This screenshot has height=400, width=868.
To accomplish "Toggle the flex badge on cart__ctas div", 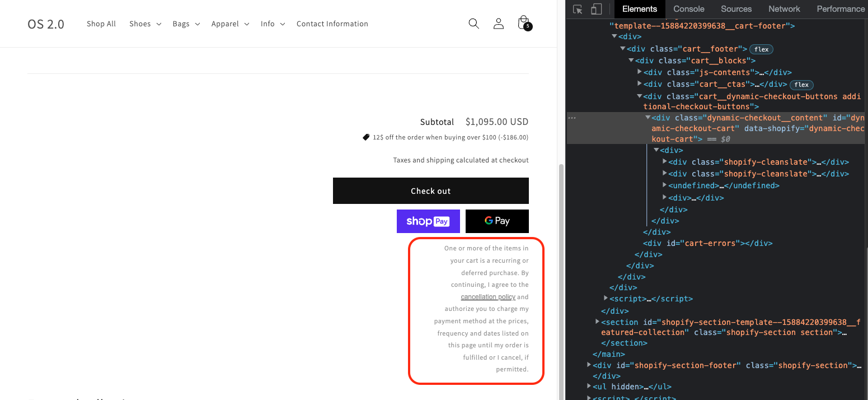I will 801,85.
